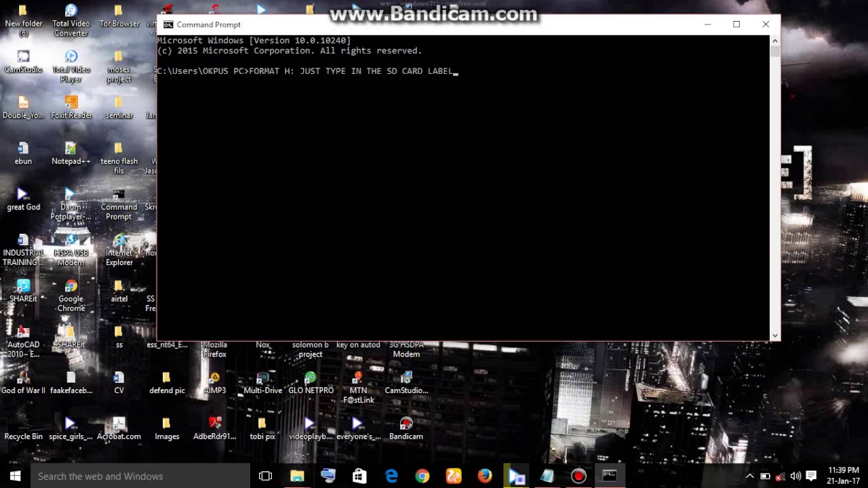Click the 'Search the web and Windows' box

tap(140, 476)
